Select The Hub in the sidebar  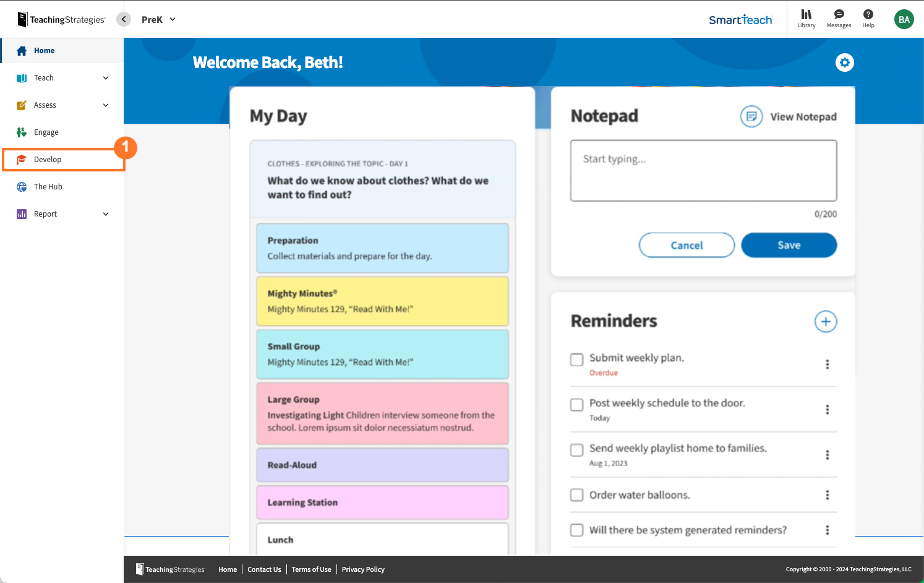click(47, 186)
